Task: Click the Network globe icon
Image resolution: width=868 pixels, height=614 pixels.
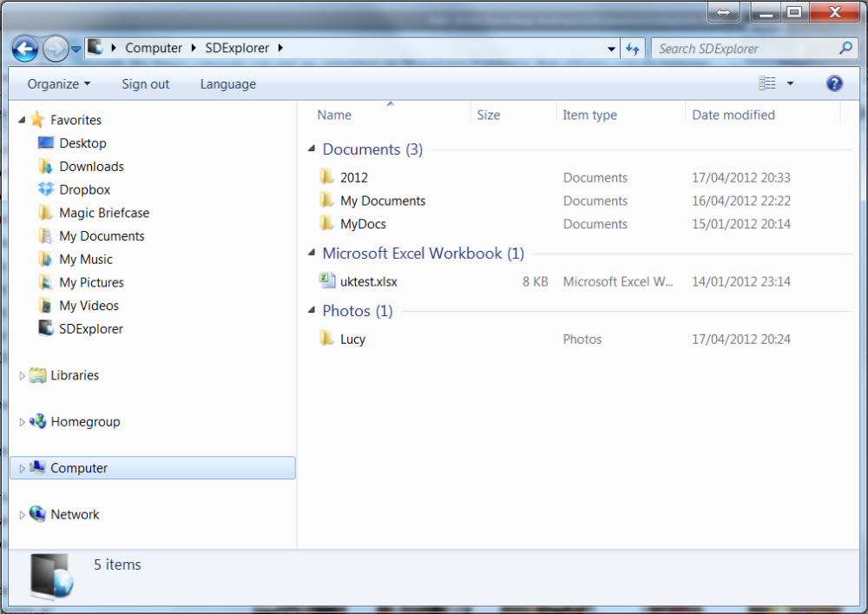Action: click(37, 514)
